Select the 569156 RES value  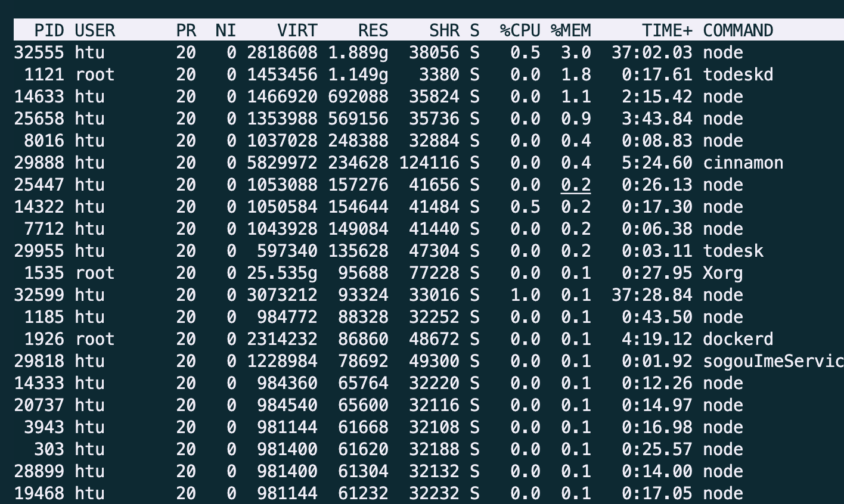coord(358,119)
